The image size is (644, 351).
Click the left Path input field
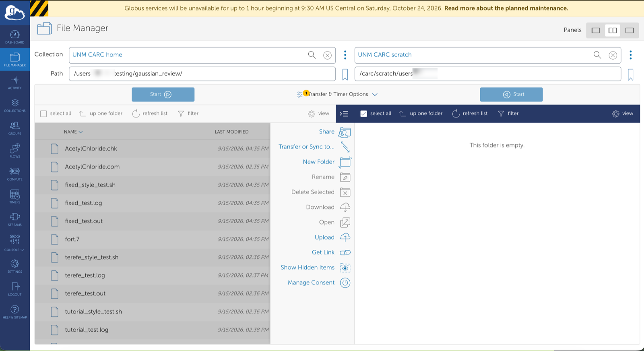click(x=202, y=74)
